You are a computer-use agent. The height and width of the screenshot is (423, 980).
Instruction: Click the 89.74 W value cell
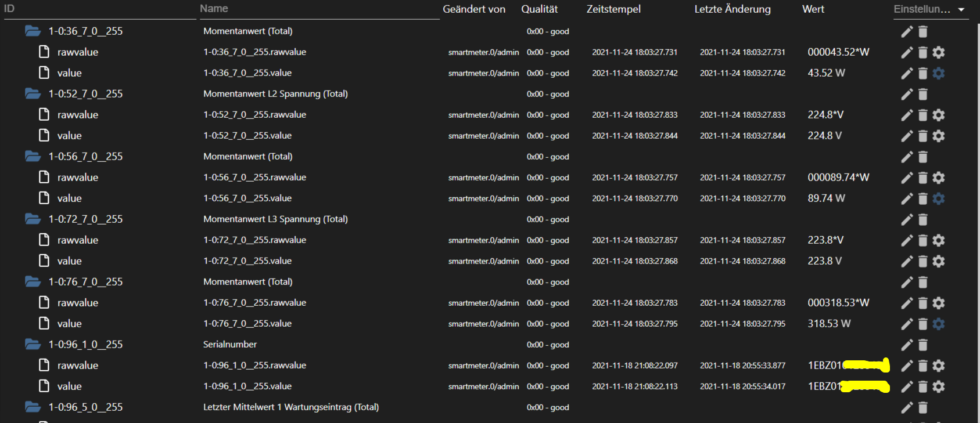pyautogui.click(x=826, y=198)
